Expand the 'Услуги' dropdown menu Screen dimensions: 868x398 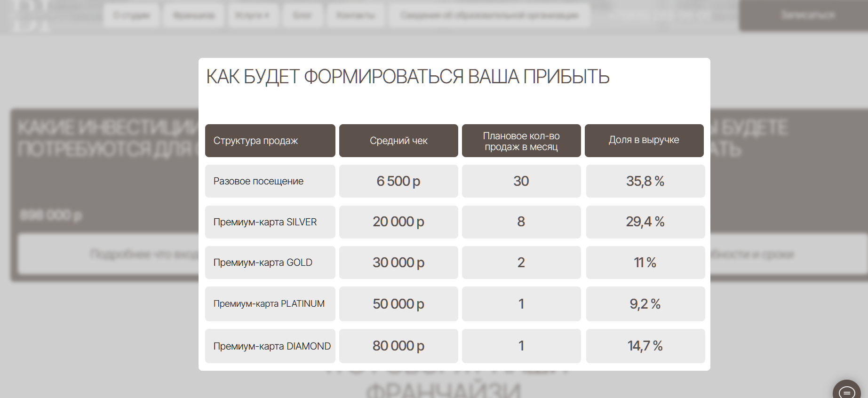click(x=253, y=15)
